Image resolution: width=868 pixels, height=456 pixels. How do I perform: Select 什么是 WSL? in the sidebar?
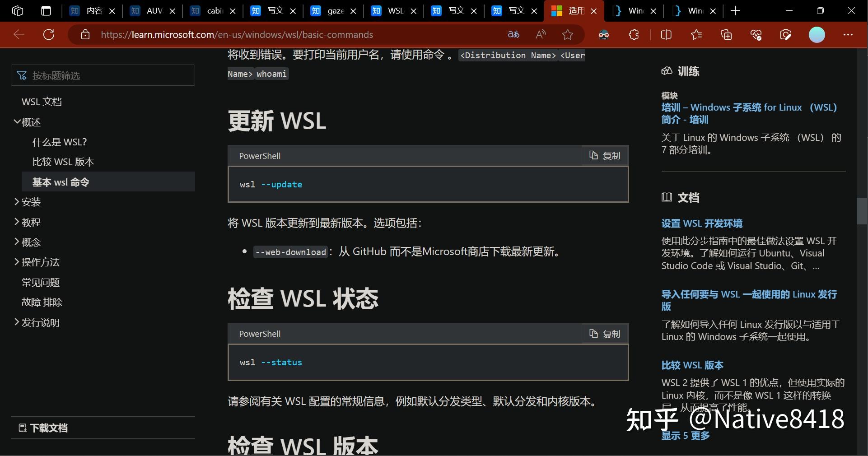click(x=59, y=141)
